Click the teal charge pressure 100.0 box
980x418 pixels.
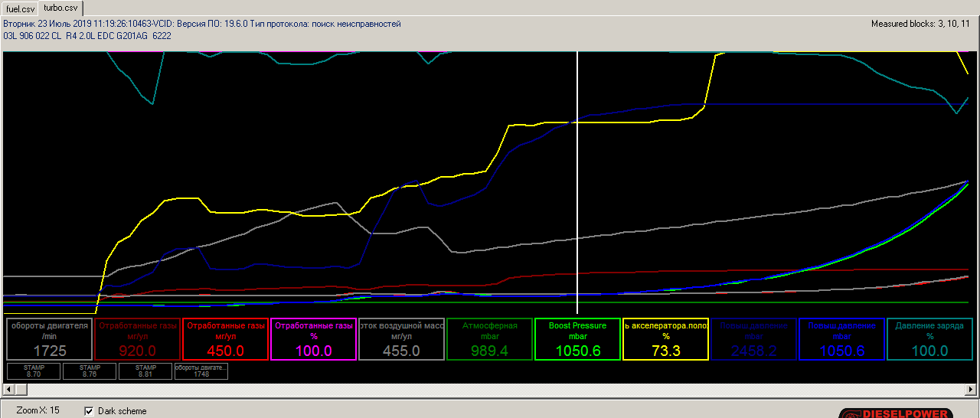[929, 339]
